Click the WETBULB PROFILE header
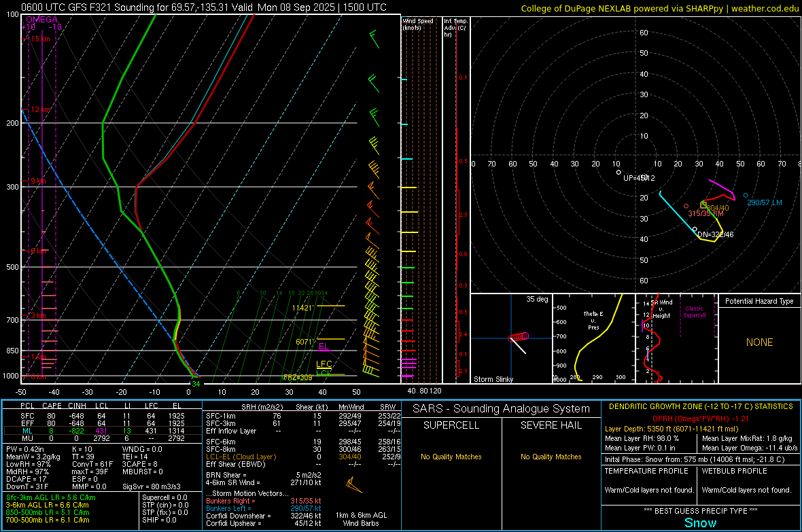 (x=734, y=471)
